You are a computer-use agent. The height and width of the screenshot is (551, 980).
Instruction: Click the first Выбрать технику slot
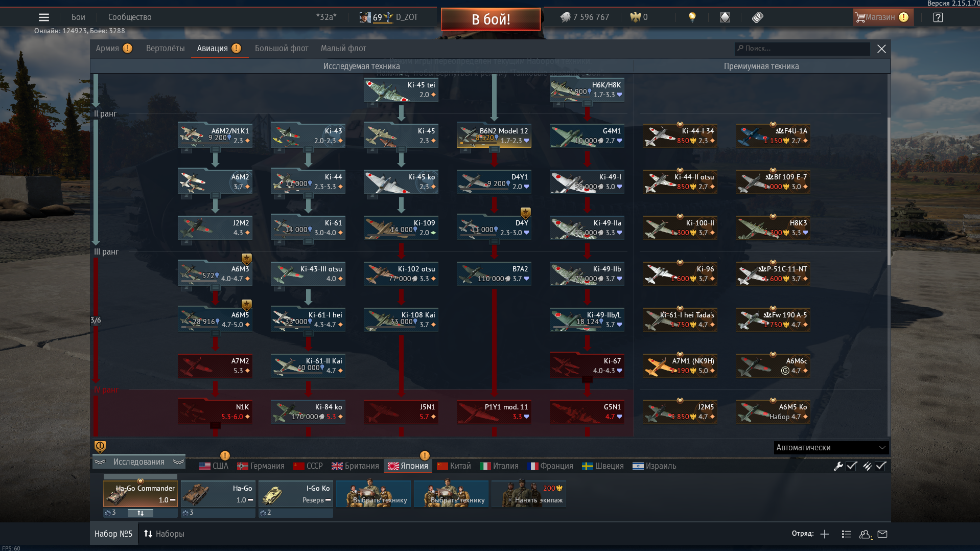pos(374,494)
